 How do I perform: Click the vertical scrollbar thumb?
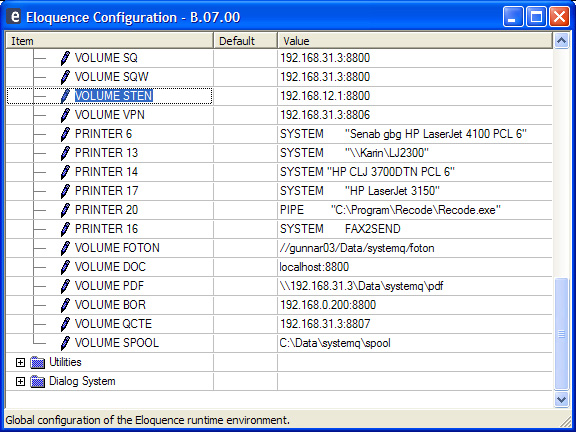(x=561, y=334)
